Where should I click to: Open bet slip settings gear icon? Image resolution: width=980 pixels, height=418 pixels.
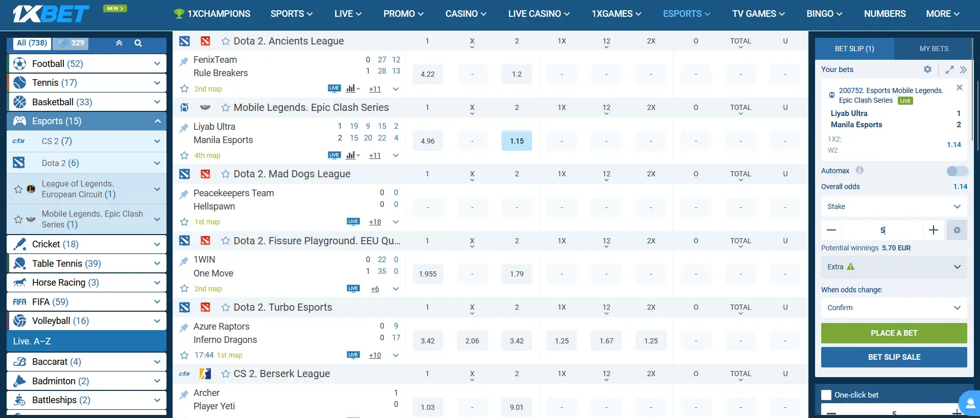coord(927,69)
